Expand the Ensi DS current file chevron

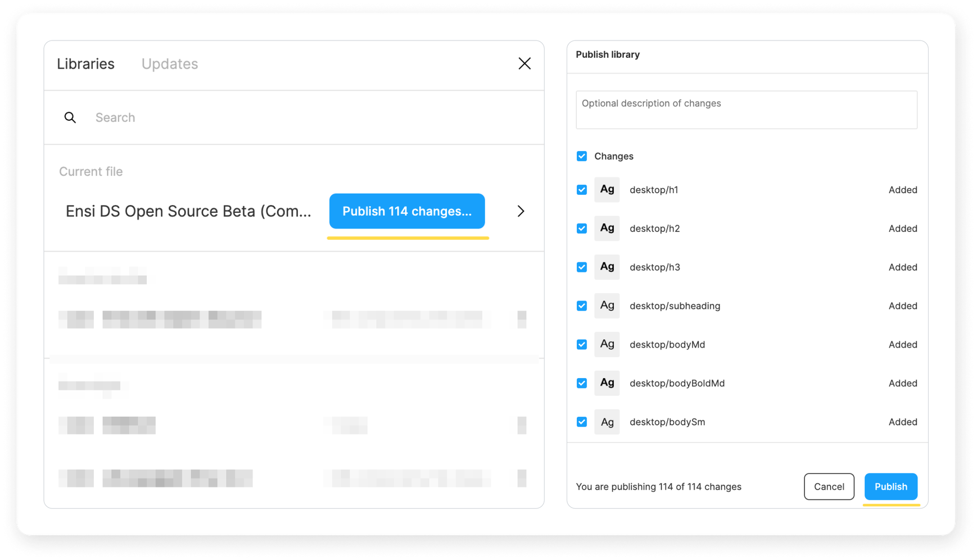click(521, 211)
